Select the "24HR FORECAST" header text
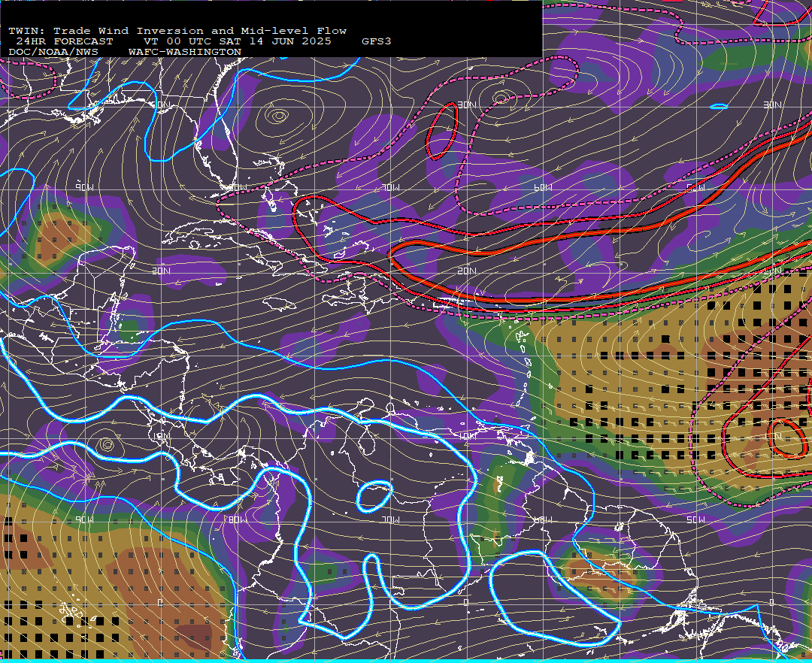The width and height of the screenshot is (812, 663). tap(64, 41)
